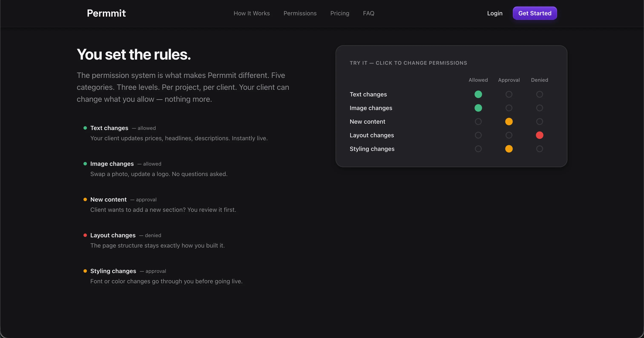This screenshot has width=644, height=338.
Task: Set Layout changes to Approval
Action: point(509,135)
